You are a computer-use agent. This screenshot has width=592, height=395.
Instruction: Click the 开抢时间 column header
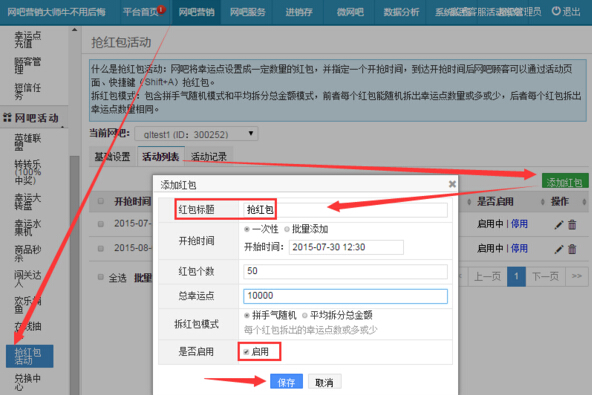click(x=133, y=201)
